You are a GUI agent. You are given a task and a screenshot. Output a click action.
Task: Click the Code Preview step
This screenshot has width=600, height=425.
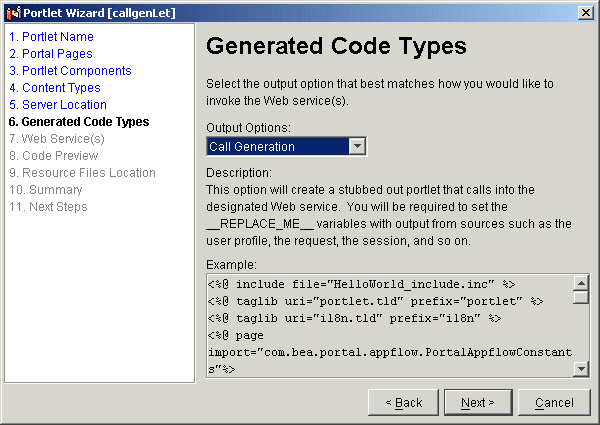click(x=54, y=156)
